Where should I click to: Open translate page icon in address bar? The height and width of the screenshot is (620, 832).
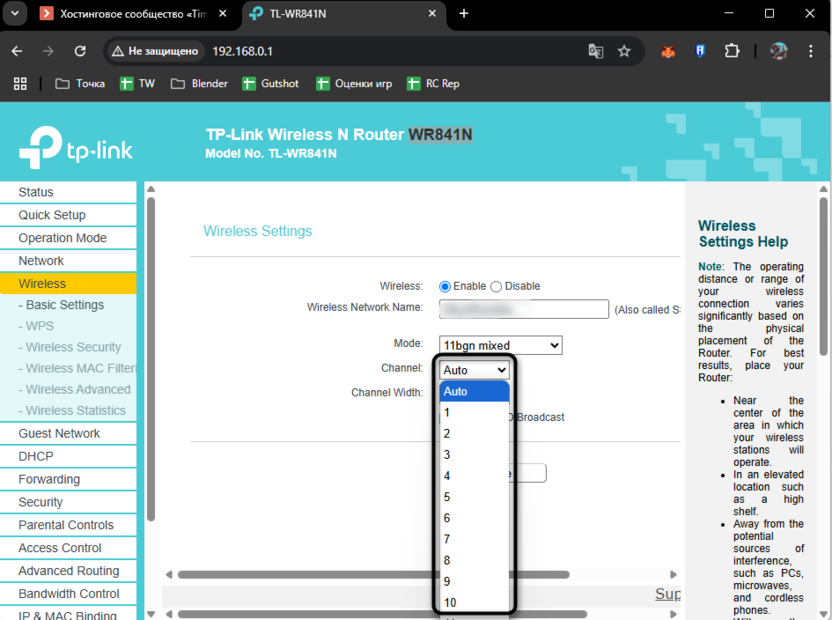click(595, 51)
